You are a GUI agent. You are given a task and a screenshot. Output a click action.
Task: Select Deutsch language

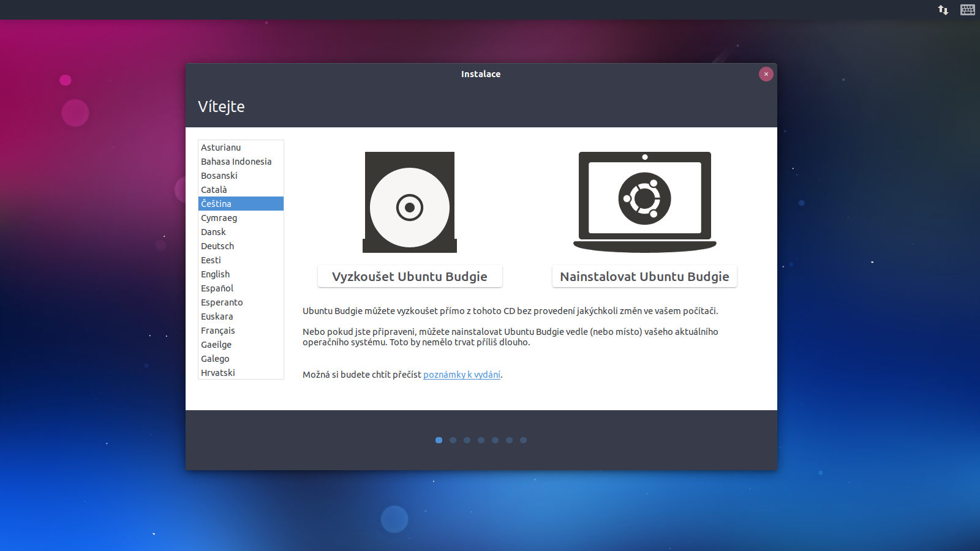click(x=241, y=246)
